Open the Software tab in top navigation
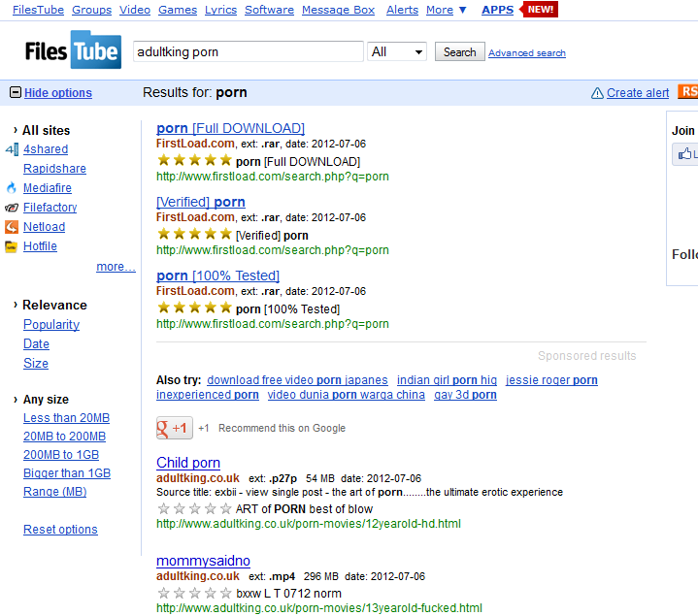 [x=269, y=10]
